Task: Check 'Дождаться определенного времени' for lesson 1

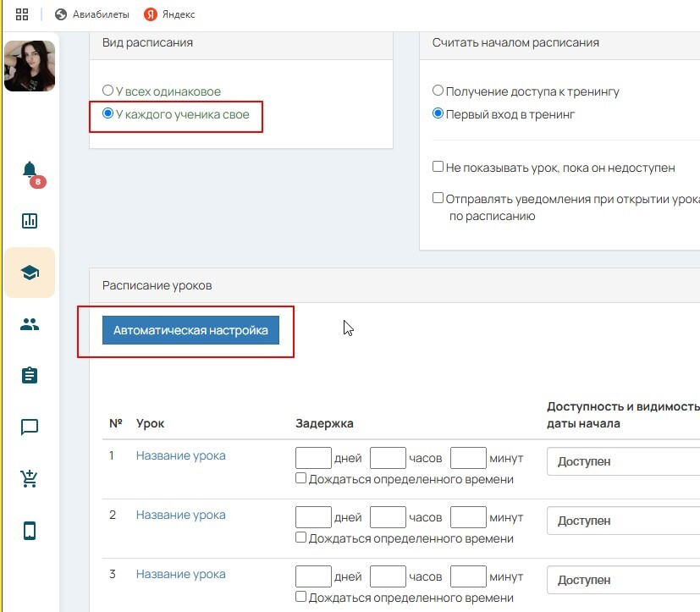Action: pos(300,478)
